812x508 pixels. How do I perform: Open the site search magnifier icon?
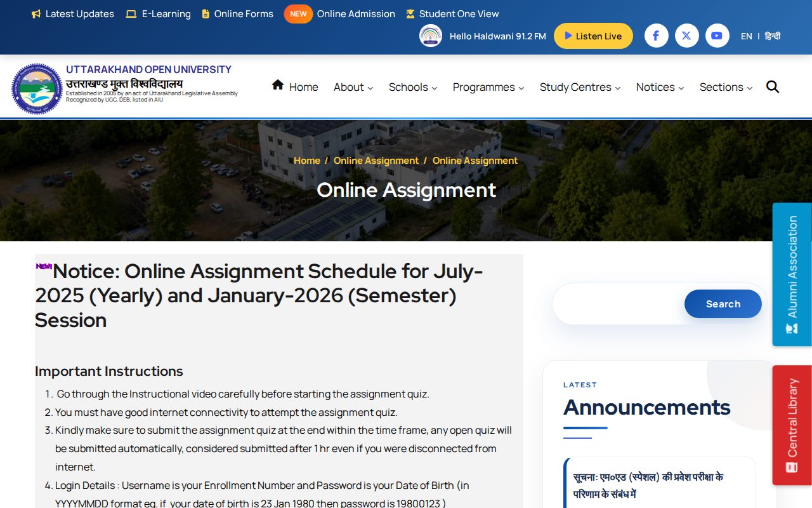pos(773,87)
